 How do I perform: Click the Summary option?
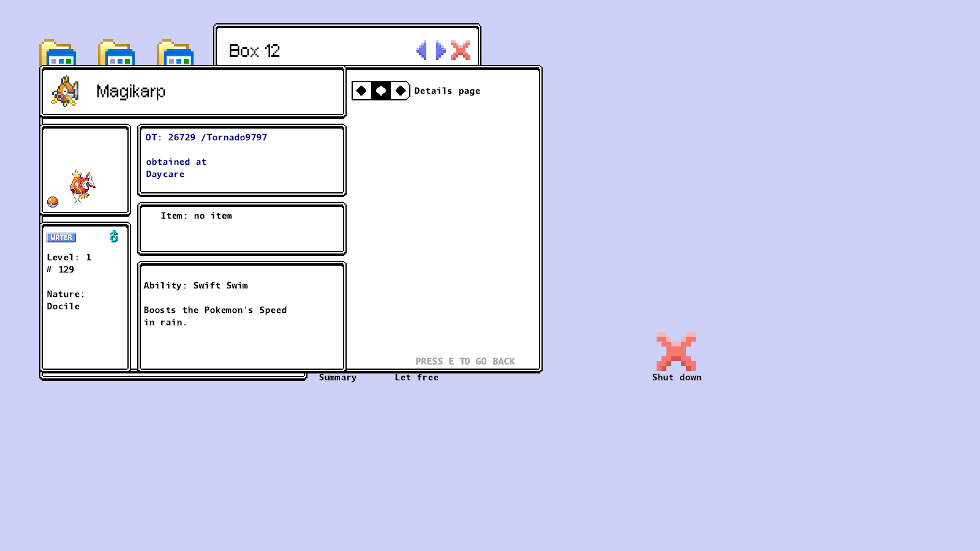click(x=337, y=378)
